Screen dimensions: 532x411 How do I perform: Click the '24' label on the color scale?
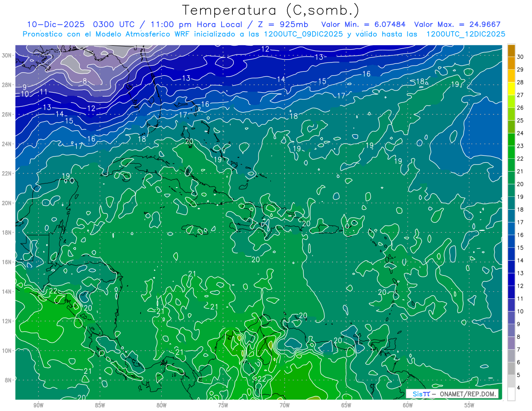(520, 133)
